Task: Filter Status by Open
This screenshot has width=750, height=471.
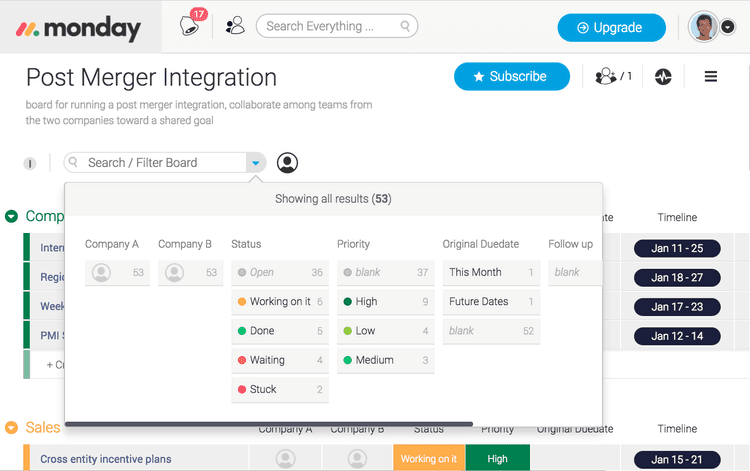Action: coord(280,273)
